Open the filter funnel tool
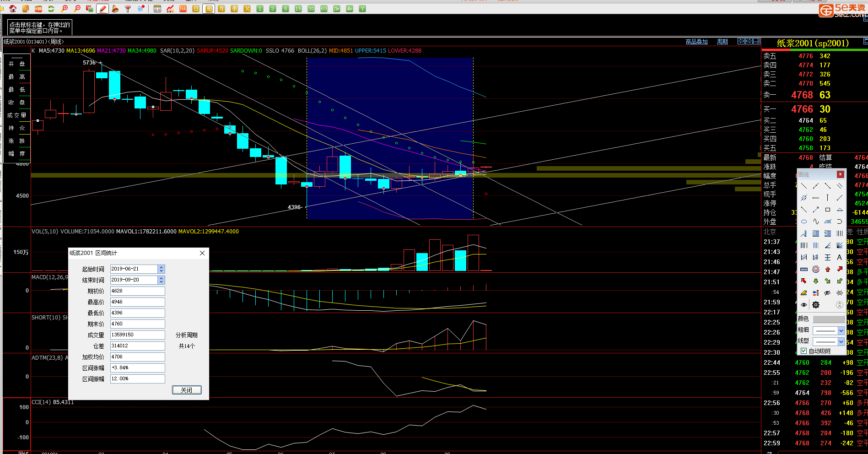Screen dimensions: 868x454 128,9
